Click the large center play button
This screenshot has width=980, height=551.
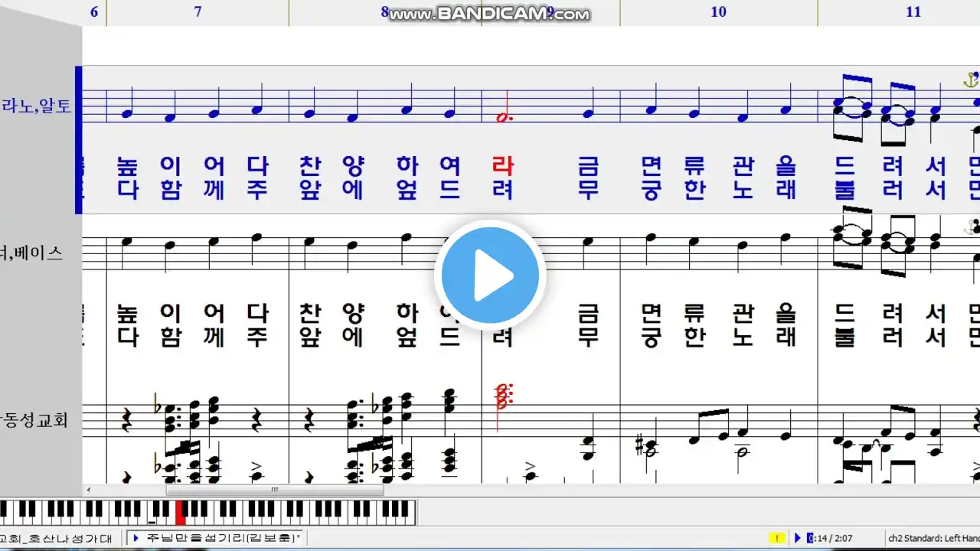pos(490,275)
